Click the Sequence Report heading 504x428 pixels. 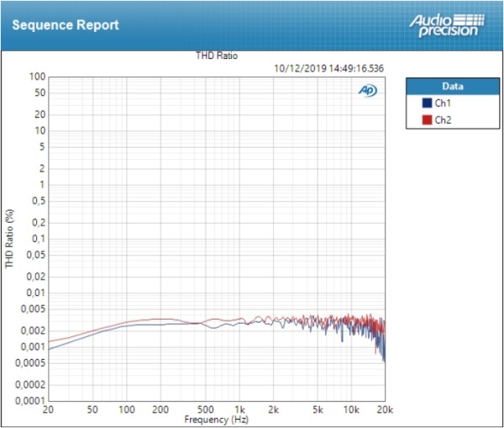[x=66, y=24]
